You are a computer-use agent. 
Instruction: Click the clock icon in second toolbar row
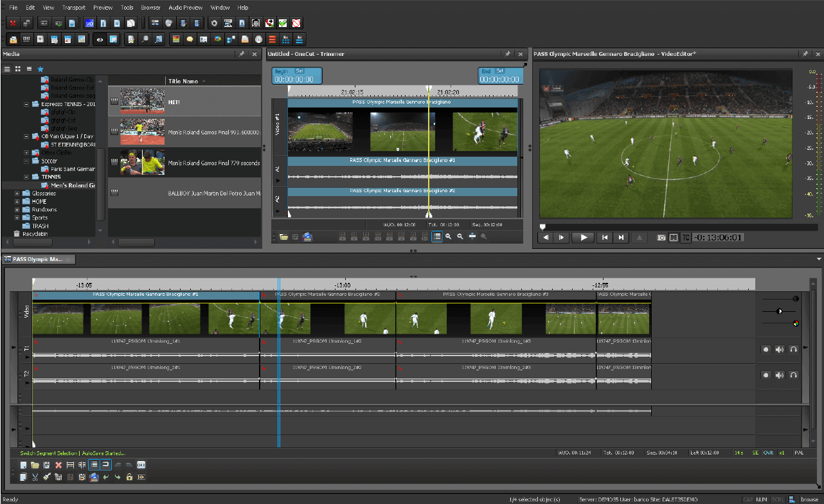tap(258, 39)
